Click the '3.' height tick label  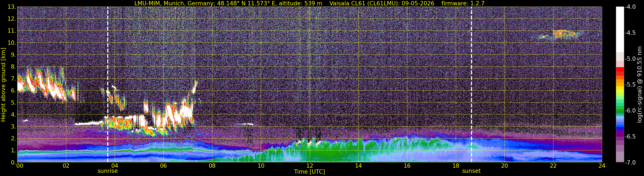click(13, 127)
